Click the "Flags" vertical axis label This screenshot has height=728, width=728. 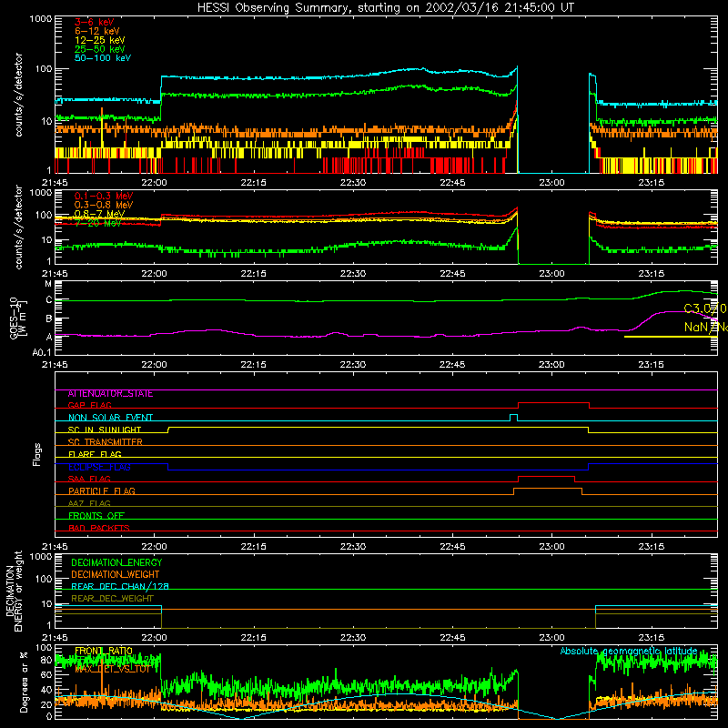[37, 454]
